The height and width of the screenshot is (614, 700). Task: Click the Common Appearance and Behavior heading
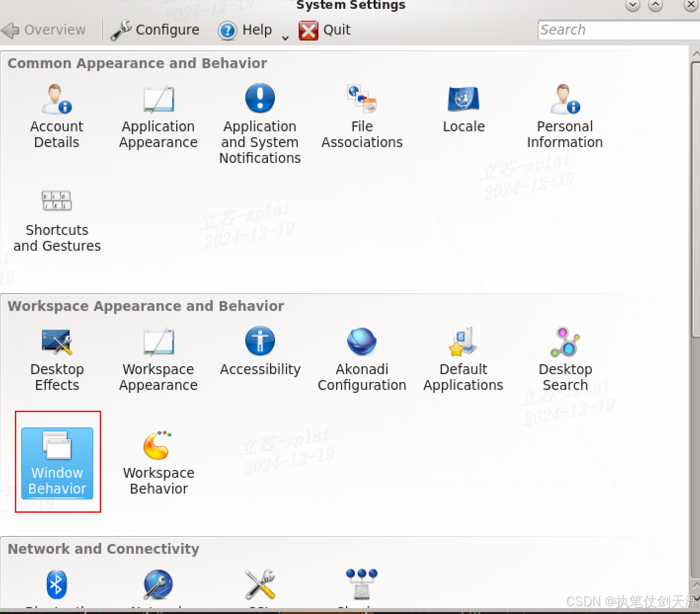coord(137,63)
